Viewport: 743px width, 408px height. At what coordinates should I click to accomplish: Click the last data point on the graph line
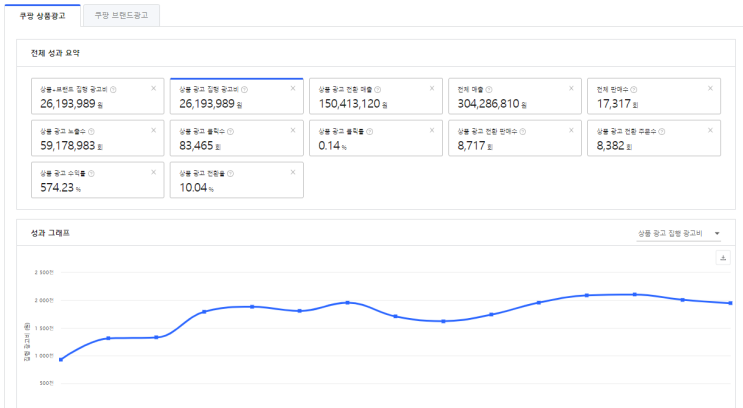coord(731,303)
